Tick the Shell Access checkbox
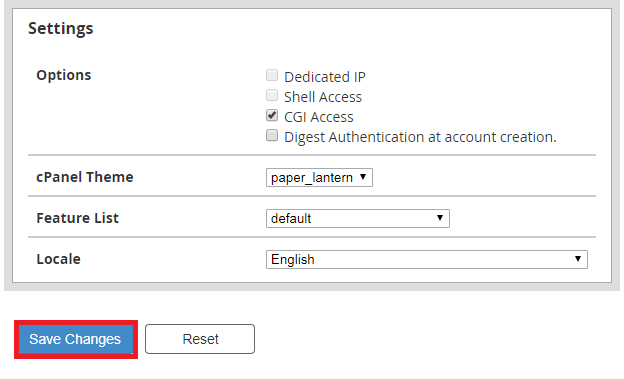This screenshot has width=624, height=379. (x=272, y=95)
